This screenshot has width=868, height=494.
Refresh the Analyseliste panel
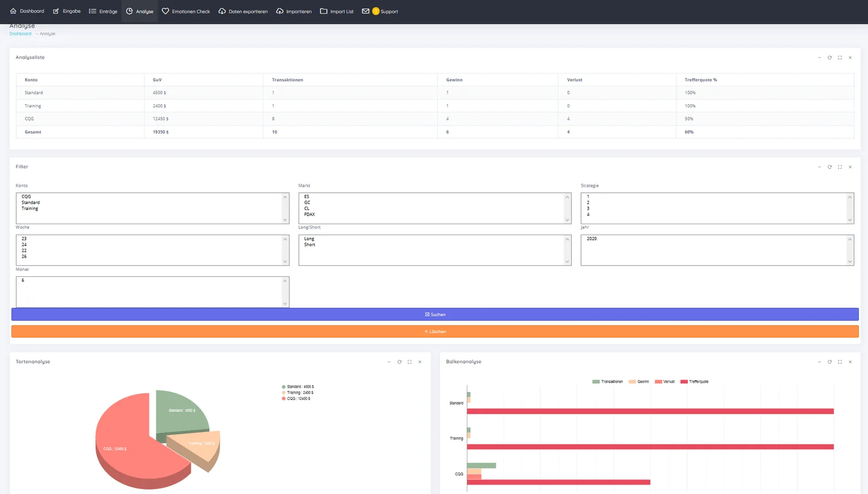(x=829, y=58)
